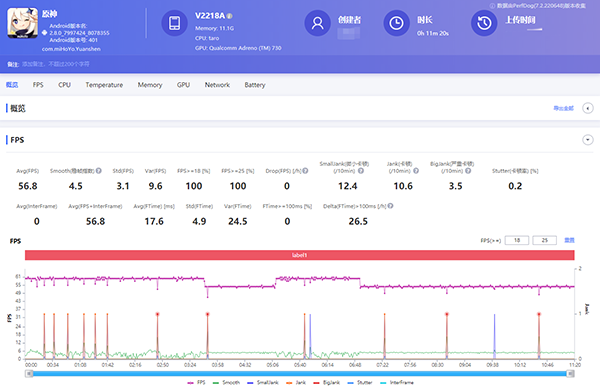Toggle BigJank series in chart legend
600x387 pixels.
tap(326, 382)
